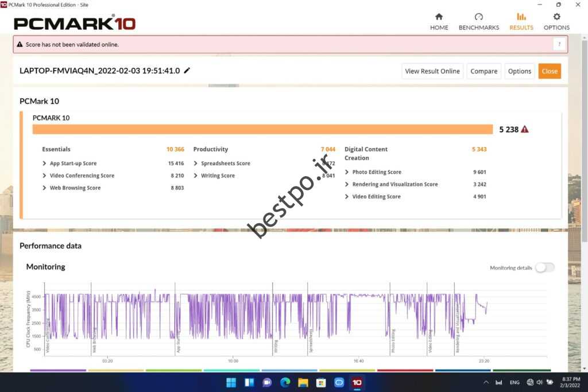Expand the Video Editing Score row
Screen dimensions: 588x392
pos(346,196)
